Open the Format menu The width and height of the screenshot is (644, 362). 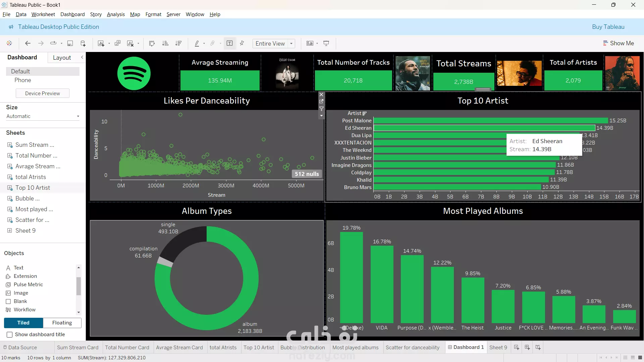click(x=153, y=14)
